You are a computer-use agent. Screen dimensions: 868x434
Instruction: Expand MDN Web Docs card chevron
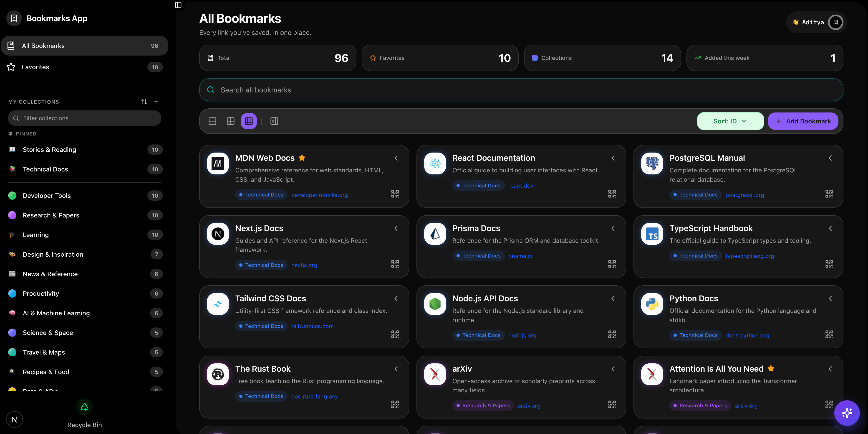point(396,158)
